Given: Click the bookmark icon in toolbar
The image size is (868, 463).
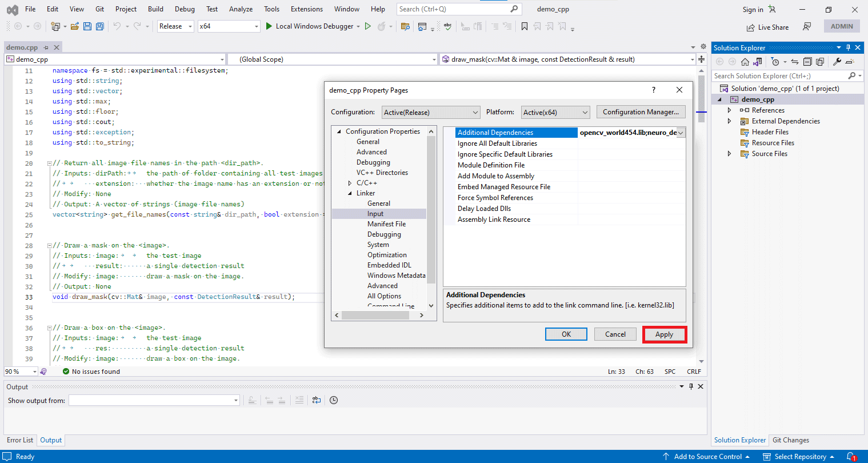Looking at the screenshot, I should tap(525, 26).
